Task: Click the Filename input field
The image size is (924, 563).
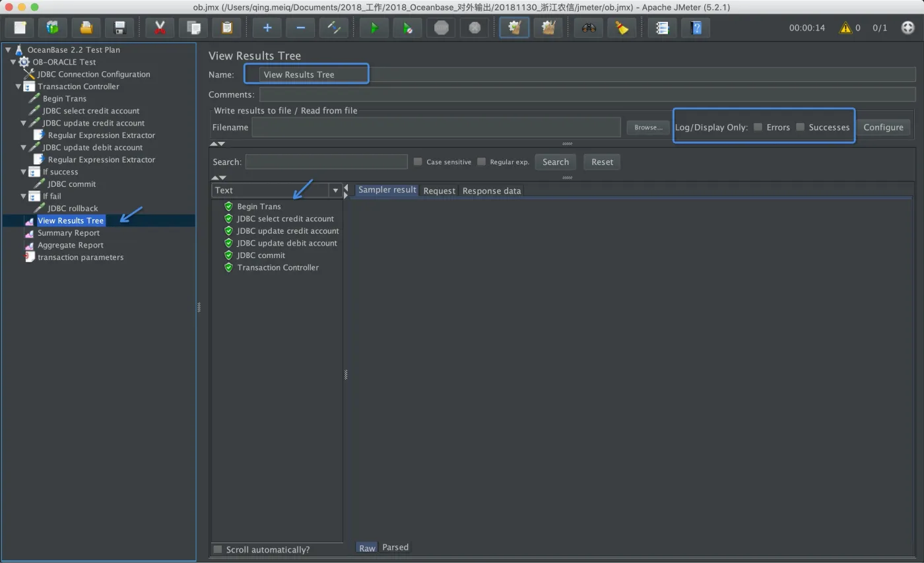Action: [436, 127]
